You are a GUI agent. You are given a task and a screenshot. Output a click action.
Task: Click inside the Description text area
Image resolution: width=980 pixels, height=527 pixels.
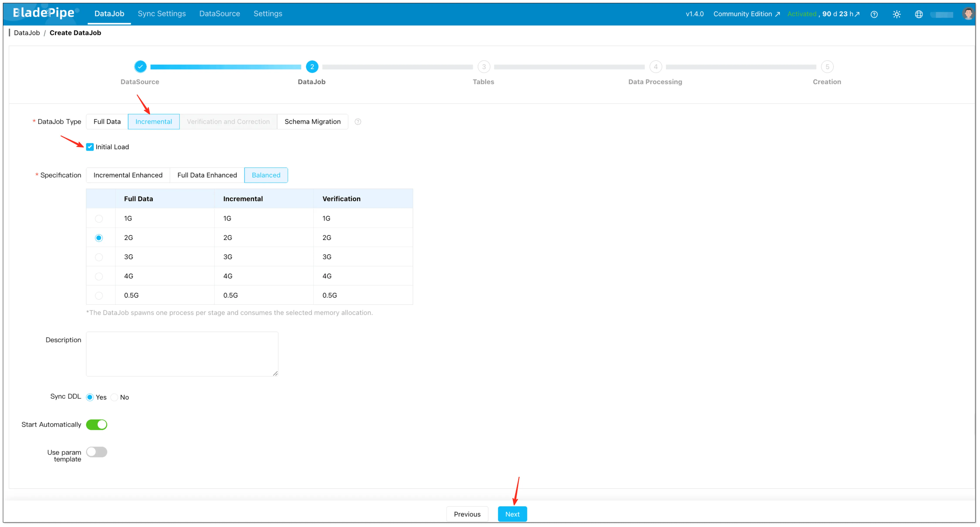click(x=182, y=353)
